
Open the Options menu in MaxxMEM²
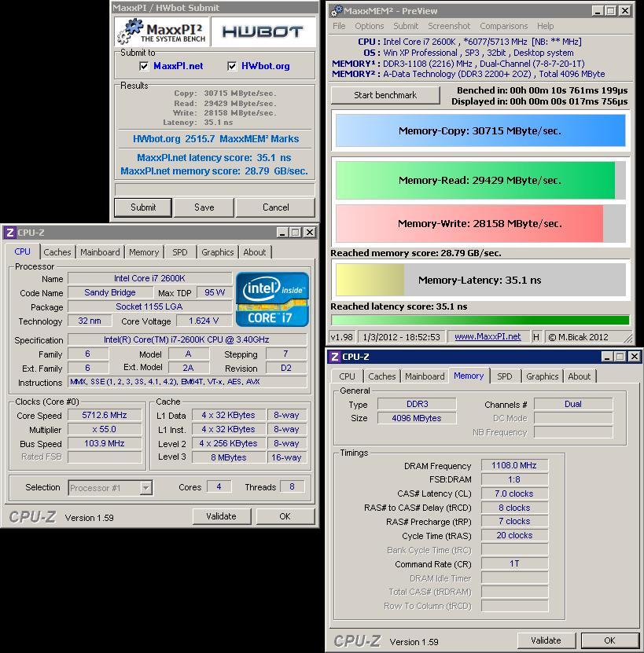click(x=370, y=26)
